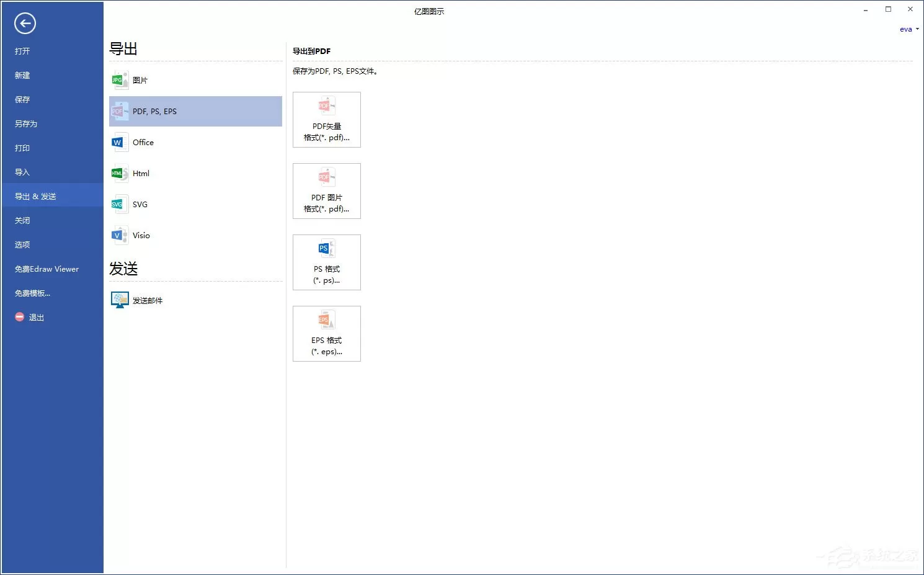Screen dimensions: 924x575
Task: Click 免费Edraw Viewer link
Action: [47, 269]
